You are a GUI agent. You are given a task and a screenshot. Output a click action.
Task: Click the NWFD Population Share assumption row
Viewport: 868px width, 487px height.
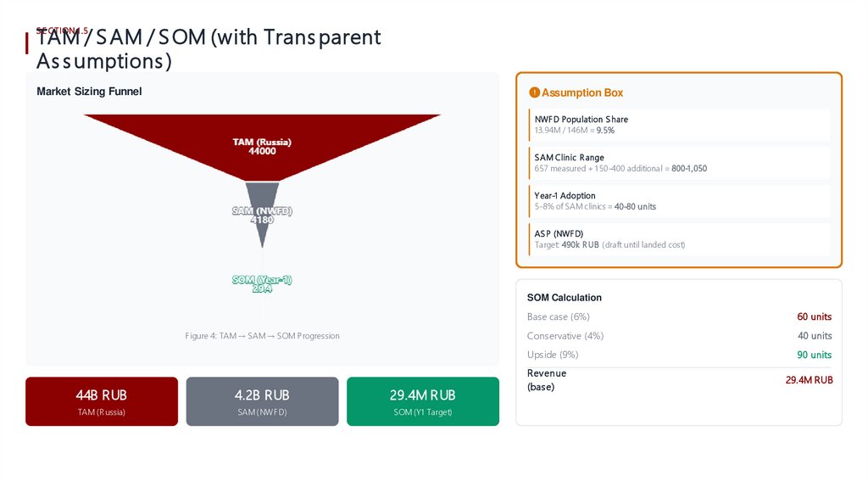pos(678,125)
